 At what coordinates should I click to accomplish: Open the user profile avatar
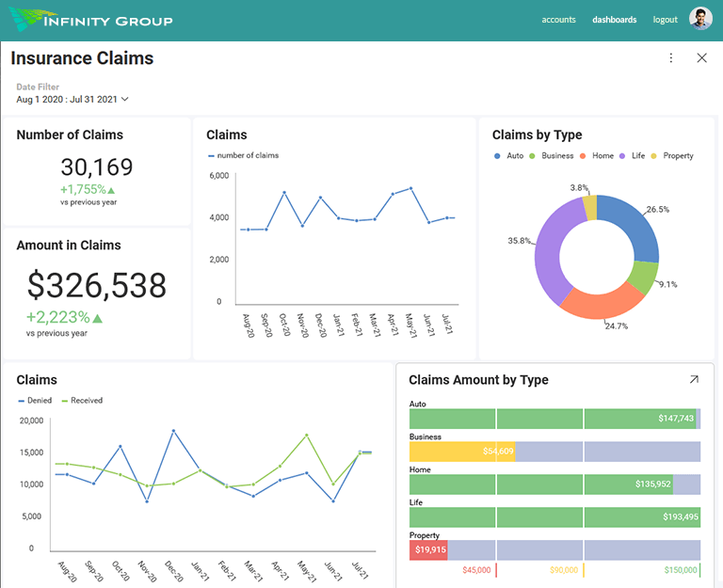(700, 20)
